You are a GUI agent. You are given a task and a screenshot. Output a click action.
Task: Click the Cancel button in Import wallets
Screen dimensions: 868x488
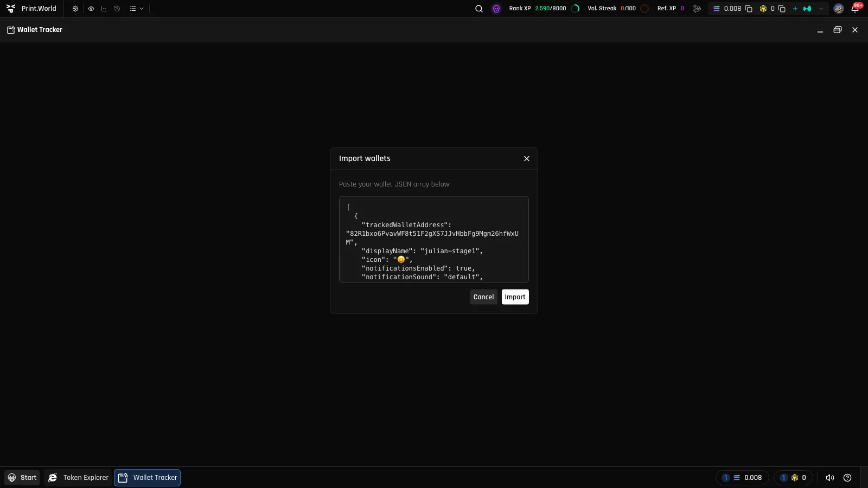coord(484,297)
